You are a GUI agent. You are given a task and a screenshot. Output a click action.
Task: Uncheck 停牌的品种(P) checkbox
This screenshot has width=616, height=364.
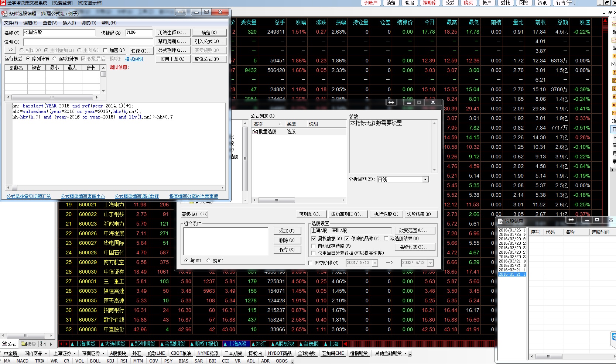[347, 238]
